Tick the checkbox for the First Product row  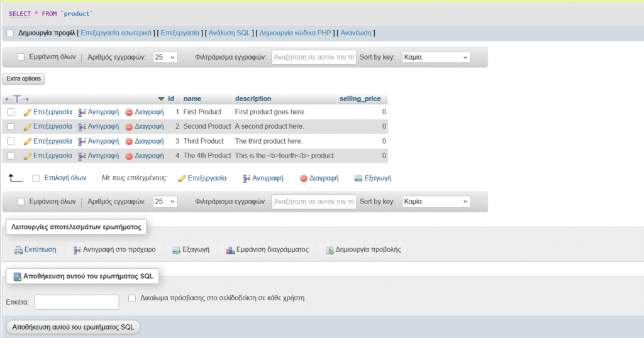point(11,112)
